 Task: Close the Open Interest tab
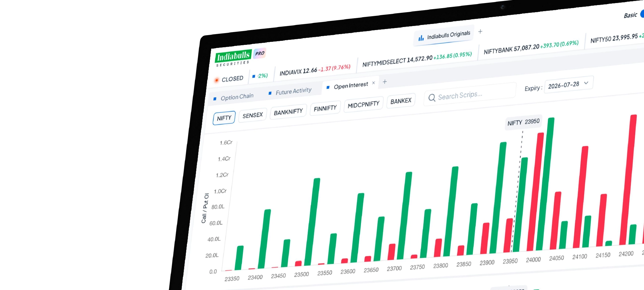(373, 83)
